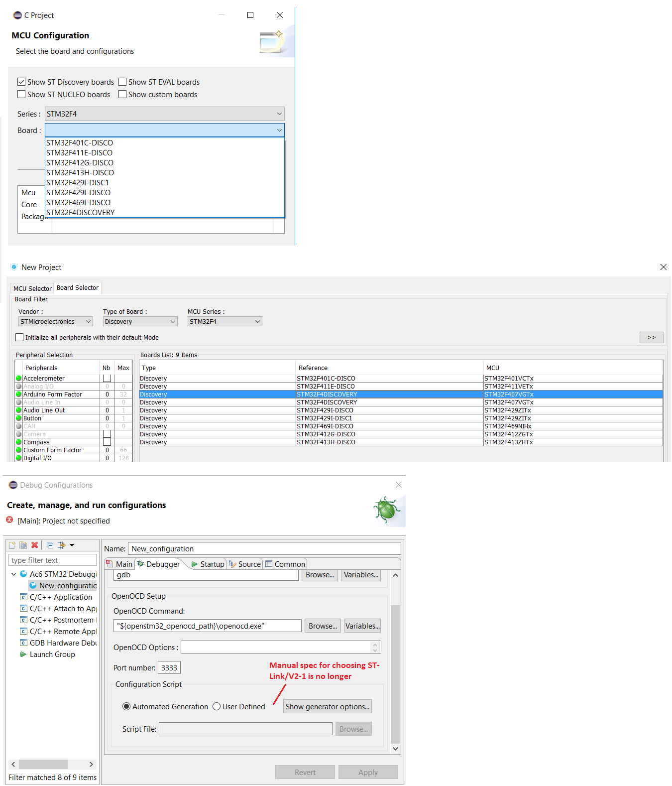672x786 pixels.
Task: Check Initialize all peripherals with default Mode
Action: click(20, 338)
